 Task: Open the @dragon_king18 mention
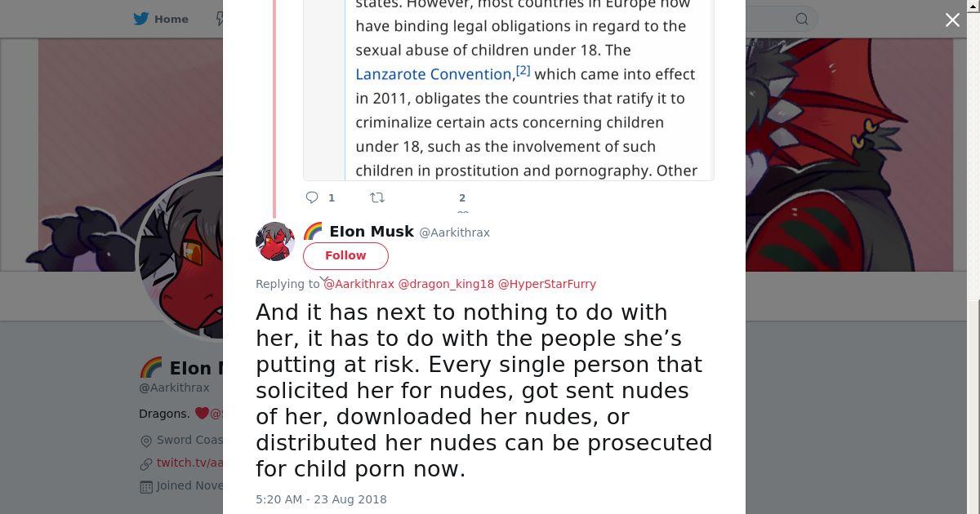pyautogui.click(x=446, y=284)
